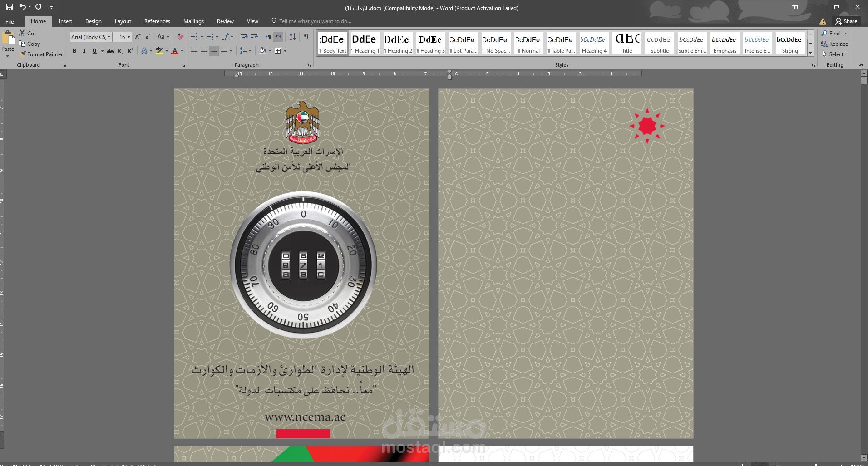Apply strikethrough to text
Image resolution: width=868 pixels, height=466 pixels.
[110, 51]
